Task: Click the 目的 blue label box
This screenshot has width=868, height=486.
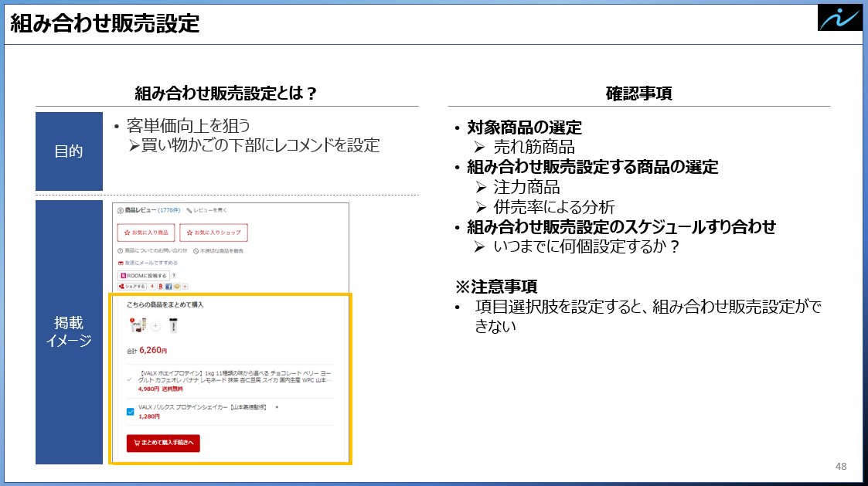Action: (x=70, y=151)
